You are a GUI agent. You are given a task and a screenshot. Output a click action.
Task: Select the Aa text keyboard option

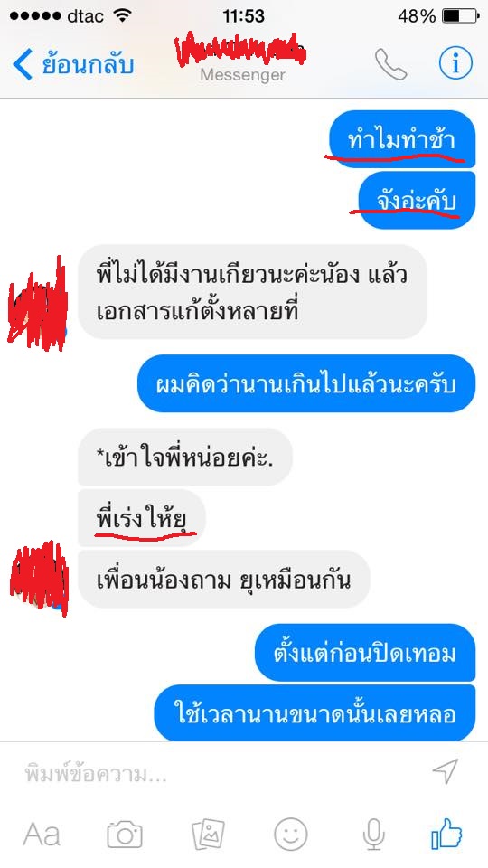[x=42, y=834]
